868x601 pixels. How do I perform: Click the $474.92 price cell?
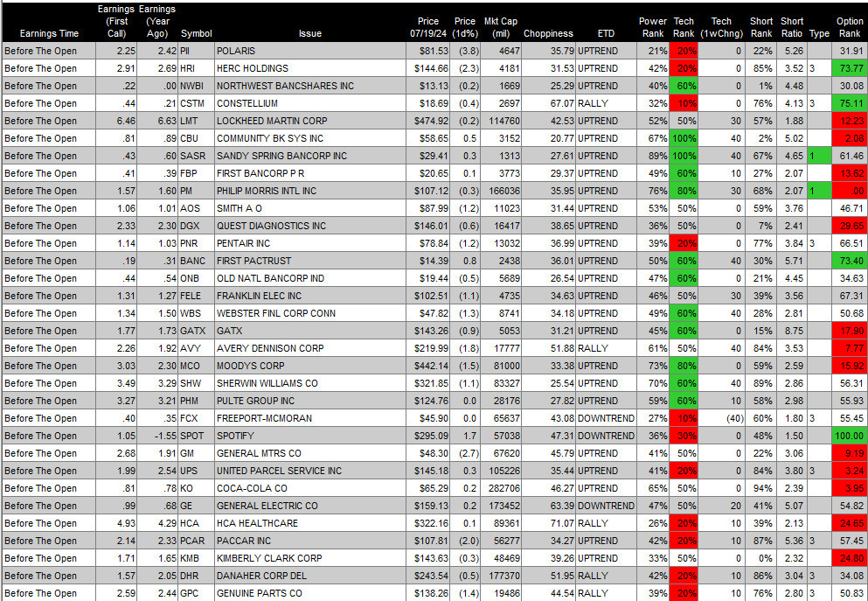(427, 121)
